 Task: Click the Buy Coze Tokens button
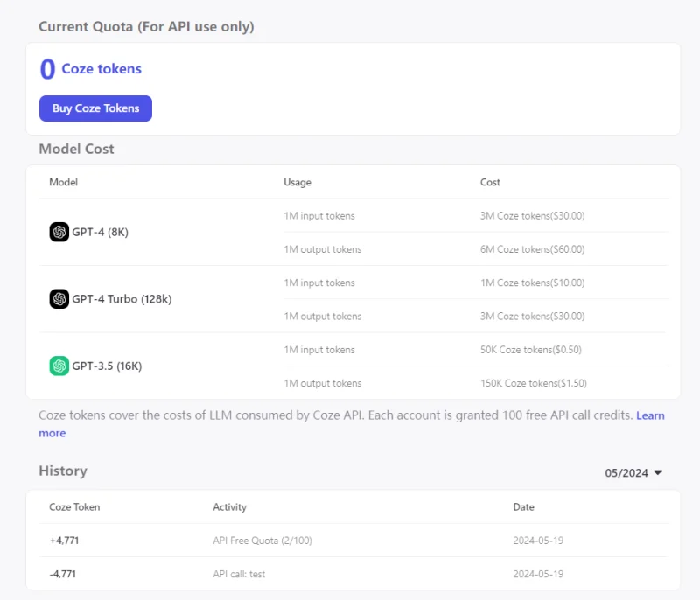tap(95, 108)
